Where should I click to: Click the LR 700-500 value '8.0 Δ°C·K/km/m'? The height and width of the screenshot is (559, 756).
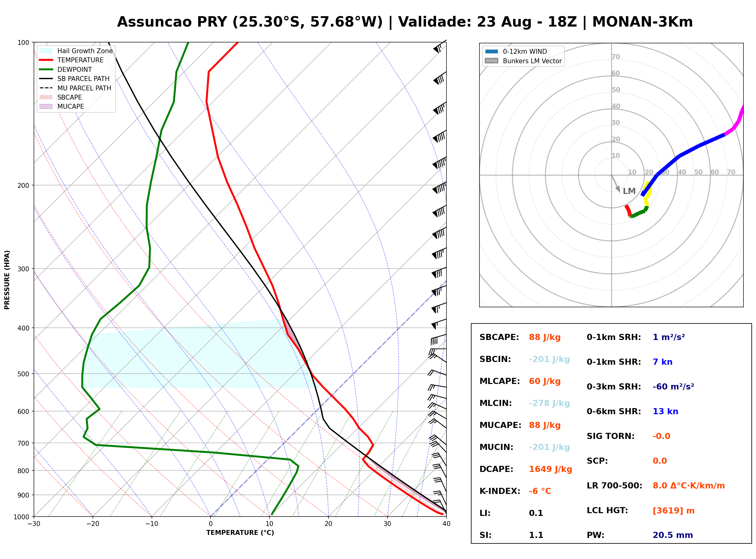[689, 486]
